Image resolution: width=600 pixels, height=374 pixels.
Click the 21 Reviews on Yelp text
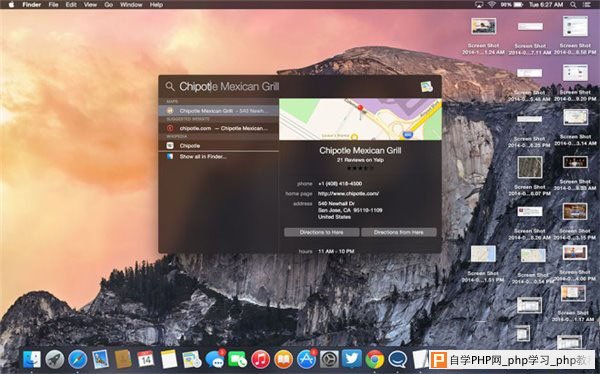[x=360, y=160]
